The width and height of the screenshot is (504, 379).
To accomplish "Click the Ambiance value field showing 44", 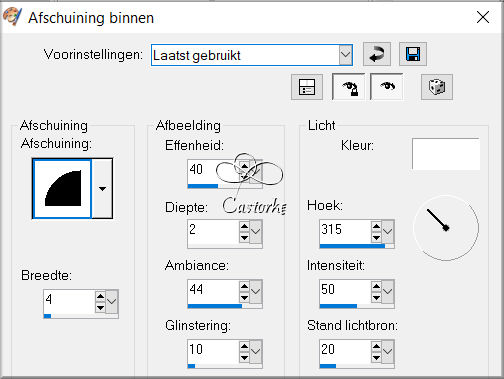I will 213,289.
